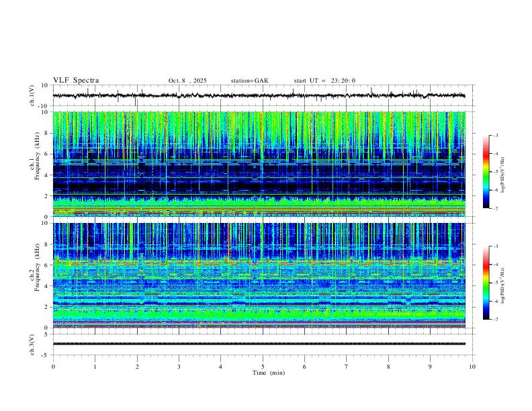Click the "-7" label on ch.2 color scale

click(x=495, y=320)
